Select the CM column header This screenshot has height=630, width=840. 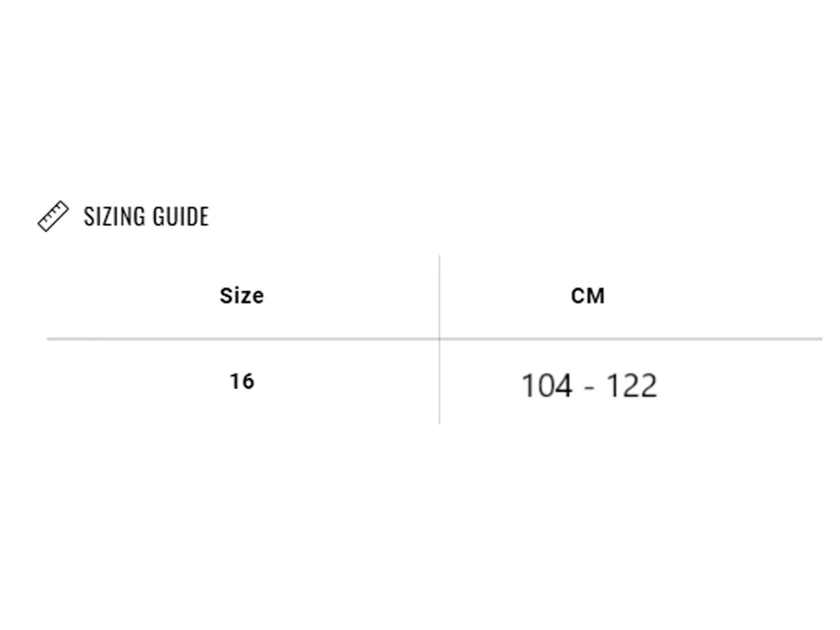tap(588, 296)
